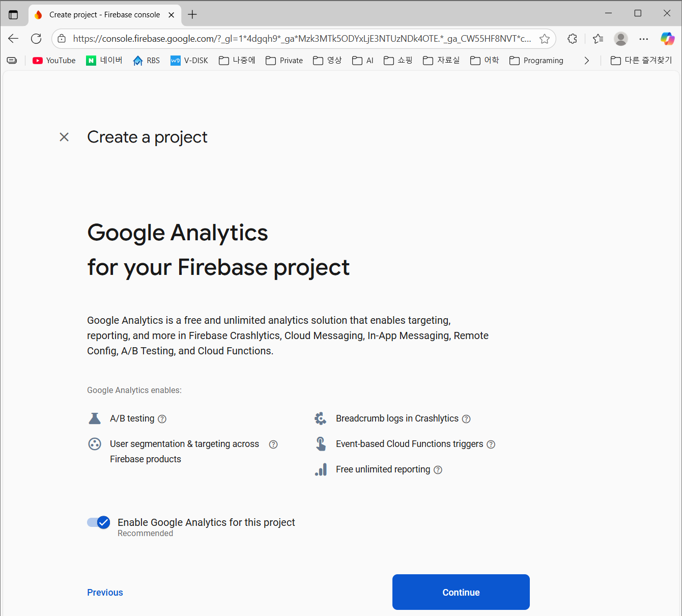Click the 'Create a project' heading
Viewport: 682px width, 616px height.
click(x=148, y=137)
